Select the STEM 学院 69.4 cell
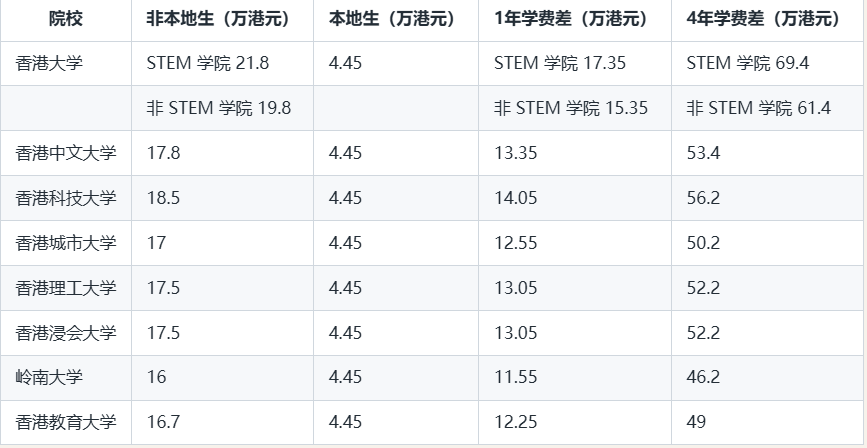The image size is (867, 448). pyautogui.click(x=748, y=63)
